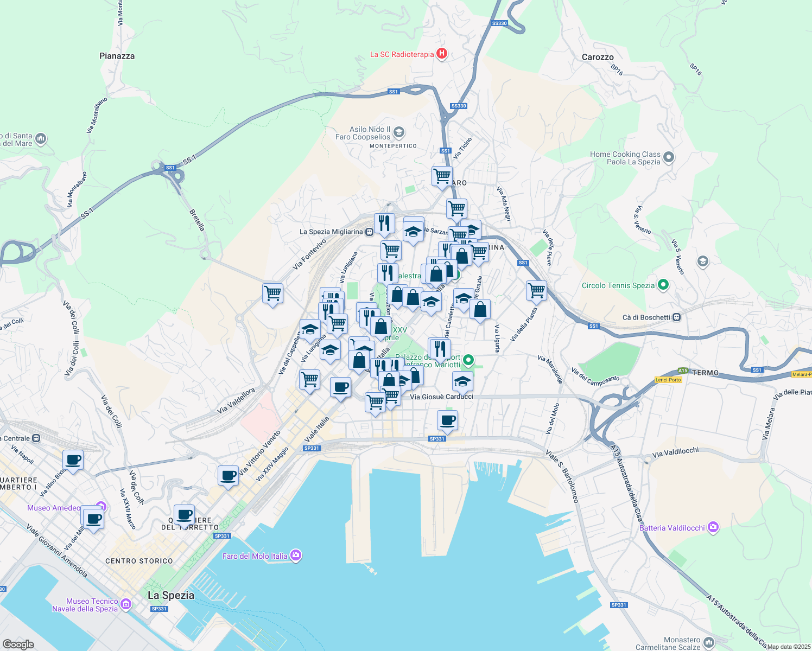The height and width of the screenshot is (651, 812).
Task: Select the cart marker beside Via della Pianta
Action: (536, 292)
